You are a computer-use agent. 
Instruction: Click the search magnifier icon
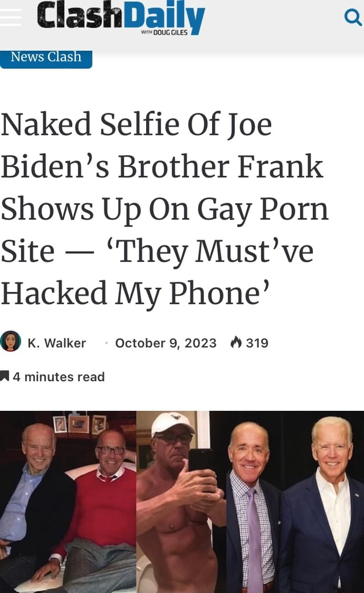pyautogui.click(x=353, y=18)
